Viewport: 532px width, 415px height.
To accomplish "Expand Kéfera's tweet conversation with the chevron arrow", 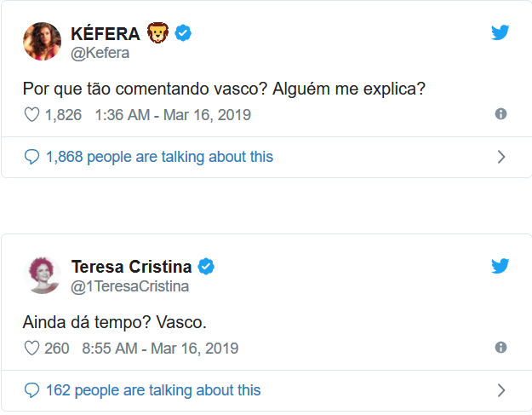I will coord(501,157).
